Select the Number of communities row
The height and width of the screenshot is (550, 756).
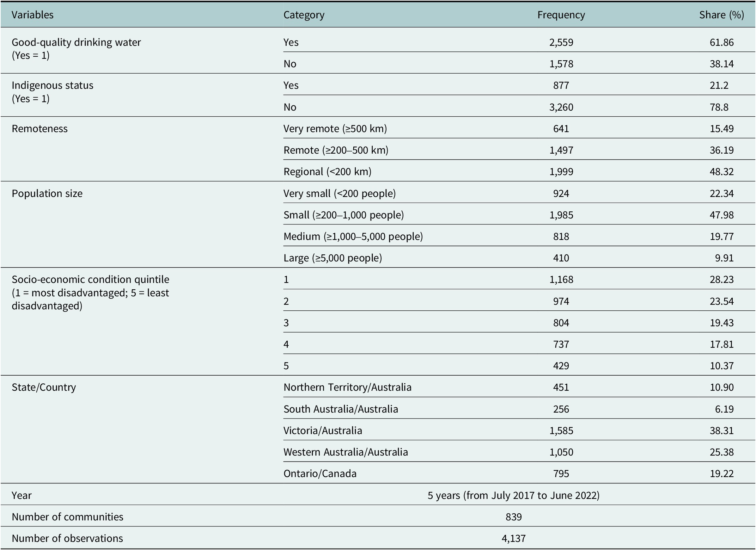click(x=378, y=517)
